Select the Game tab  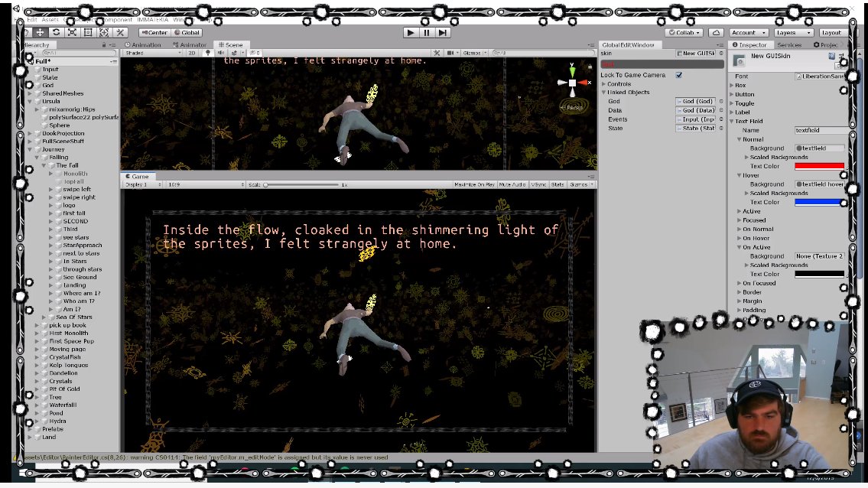tap(137, 176)
